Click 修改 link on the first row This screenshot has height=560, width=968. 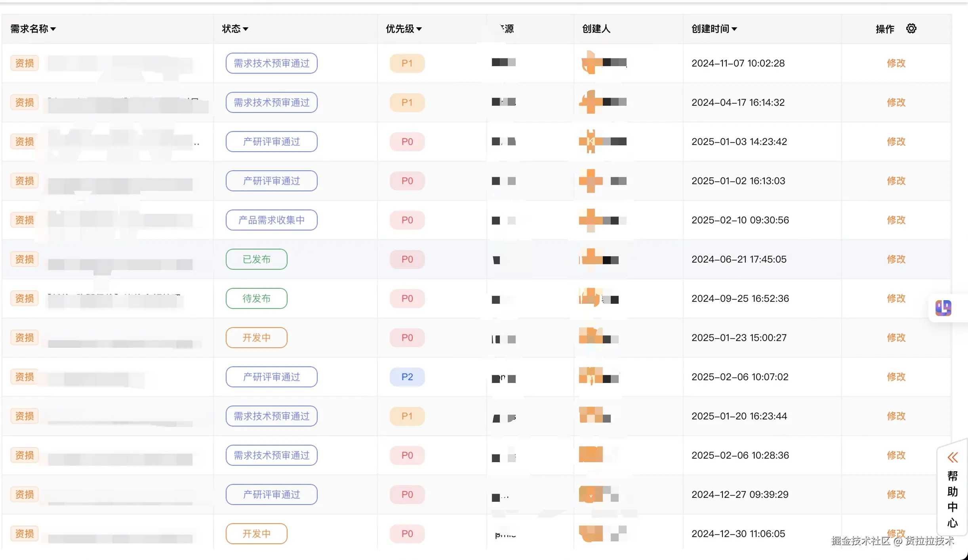[896, 63]
